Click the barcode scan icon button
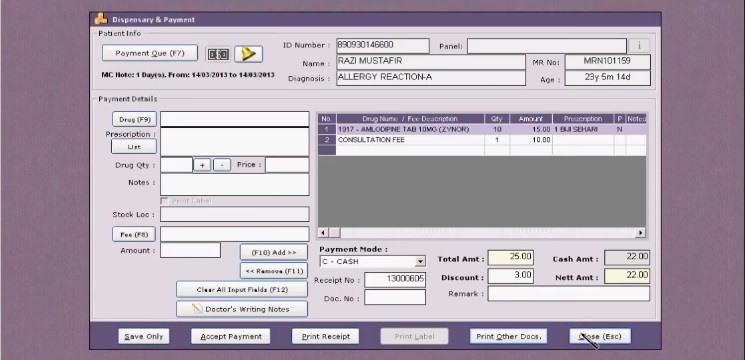745x360 pixels. [x=218, y=54]
